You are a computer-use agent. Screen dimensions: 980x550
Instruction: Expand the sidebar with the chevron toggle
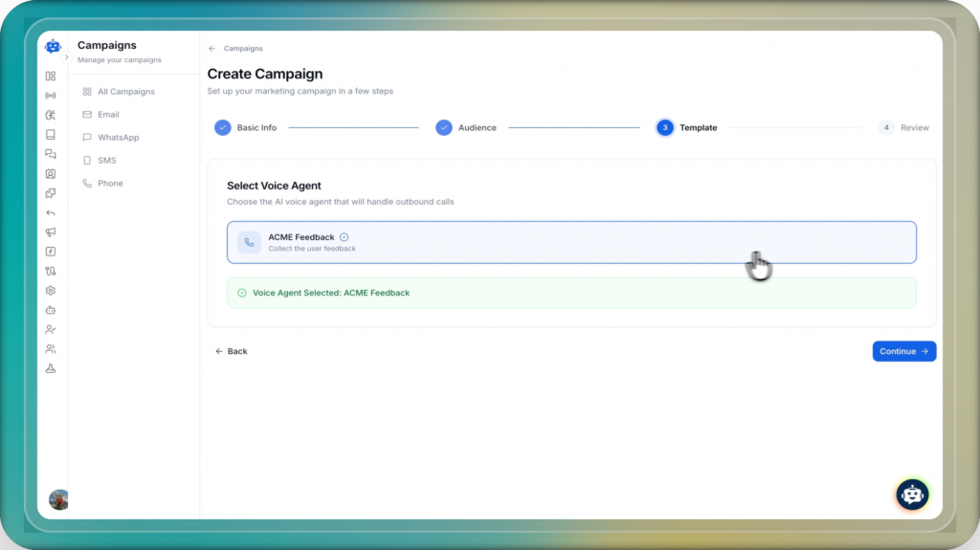(x=66, y=57)
